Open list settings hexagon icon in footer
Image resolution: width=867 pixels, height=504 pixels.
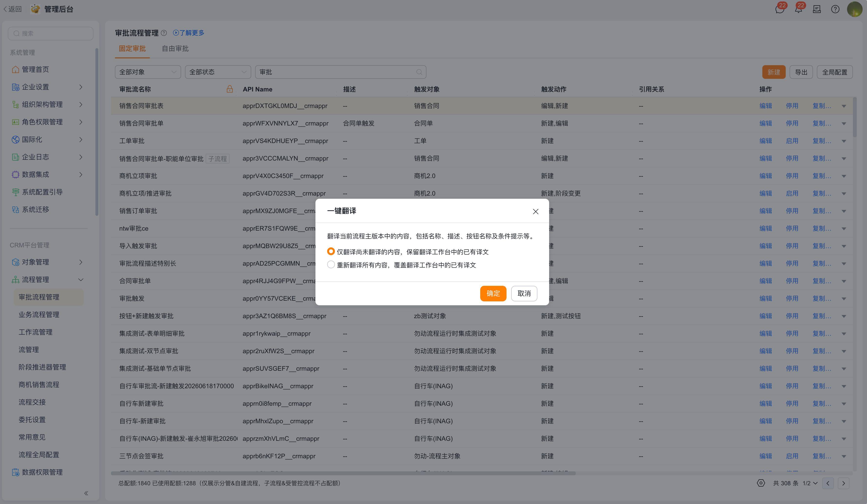click(x=761, y=483)
